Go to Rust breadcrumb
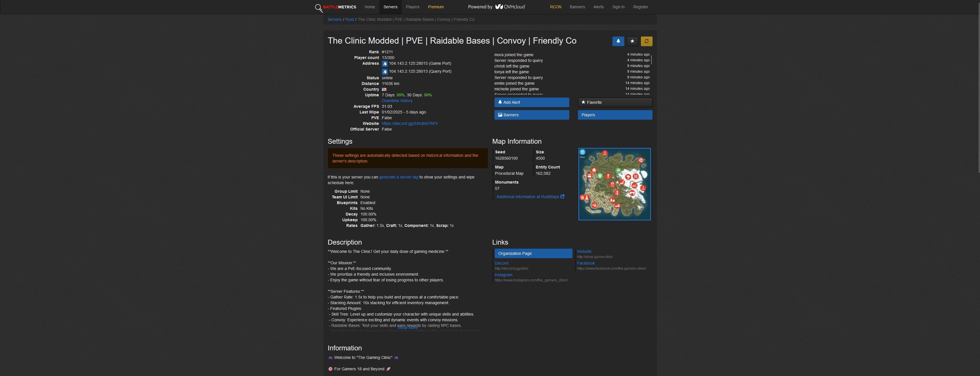The width and height of the screenshot is (980, 376). tap(350, 19)
